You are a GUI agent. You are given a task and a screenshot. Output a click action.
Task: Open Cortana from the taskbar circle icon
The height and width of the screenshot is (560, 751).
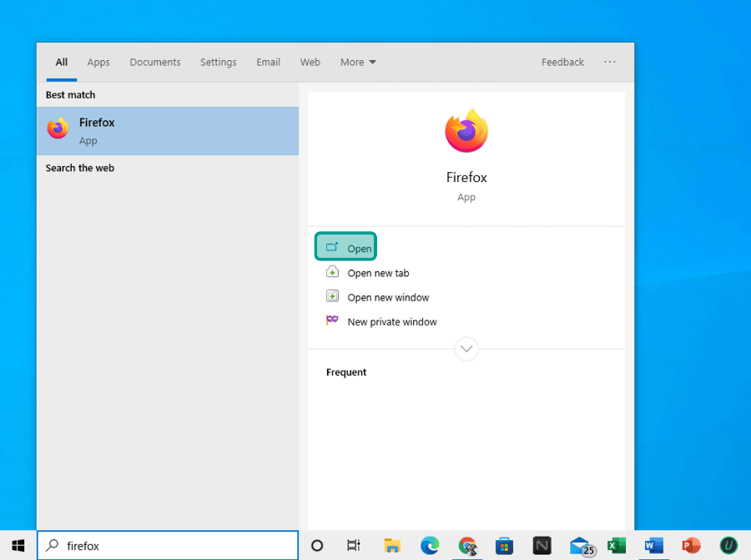pyautogui.click(x=317, y=545)
